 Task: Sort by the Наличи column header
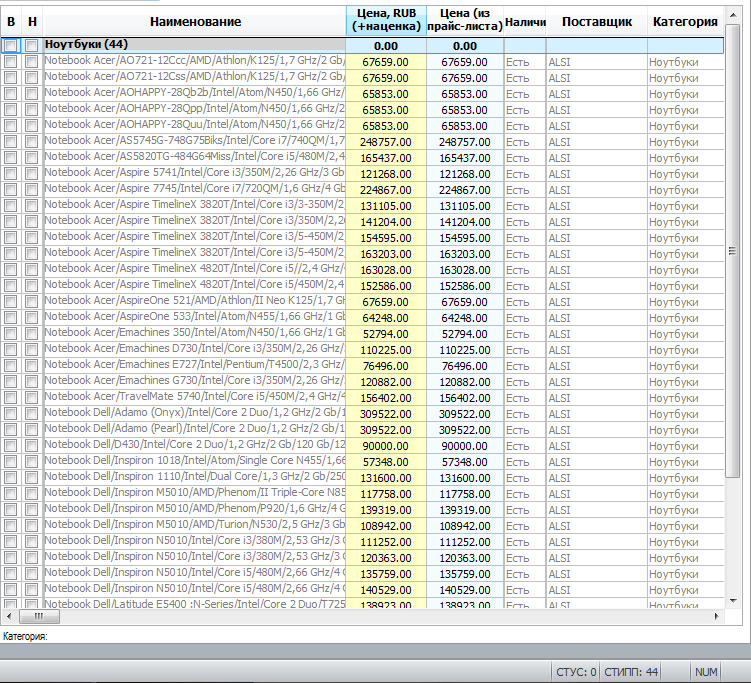point(525,22)
